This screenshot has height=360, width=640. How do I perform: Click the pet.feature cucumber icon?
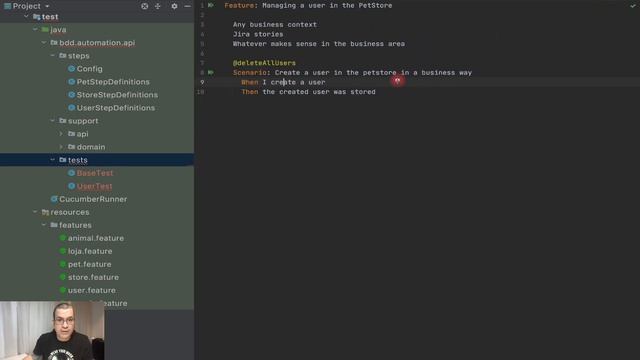click(x=63, y=264)
